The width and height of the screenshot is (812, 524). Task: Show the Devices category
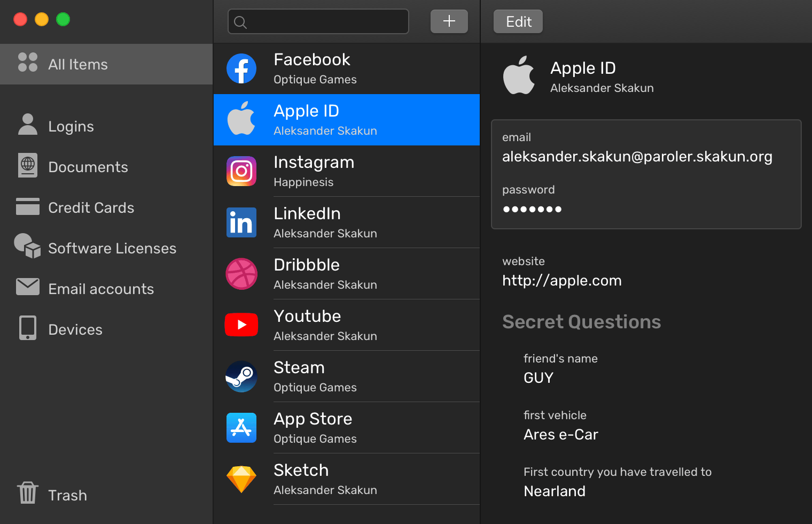[x=75, y=329]
